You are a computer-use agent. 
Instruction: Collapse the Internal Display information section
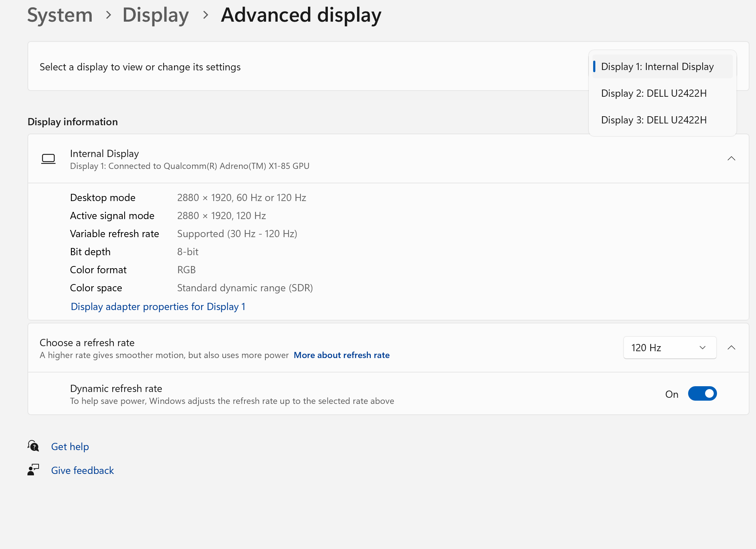click(x=731, y=159)
